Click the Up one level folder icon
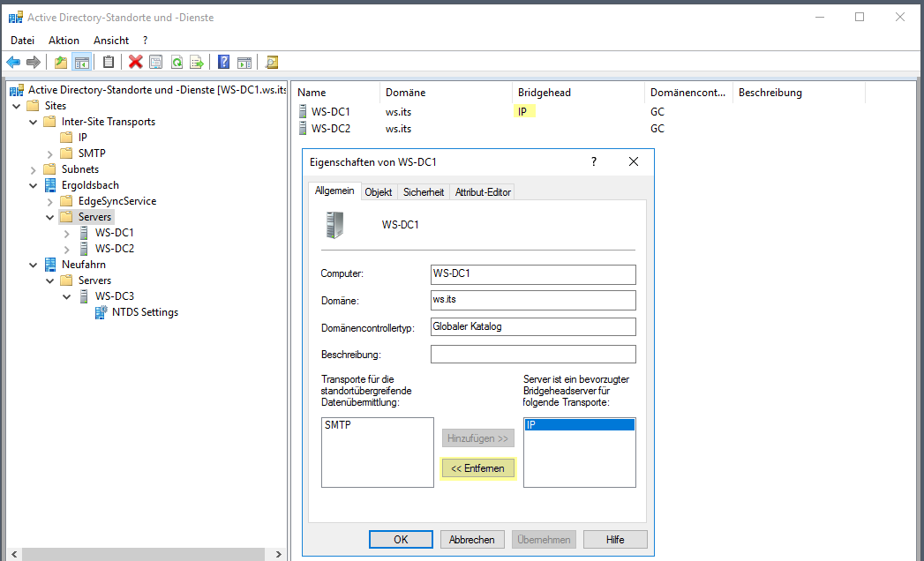The width and height of the screenshot is (924, 561). click(x=61, y=62)
